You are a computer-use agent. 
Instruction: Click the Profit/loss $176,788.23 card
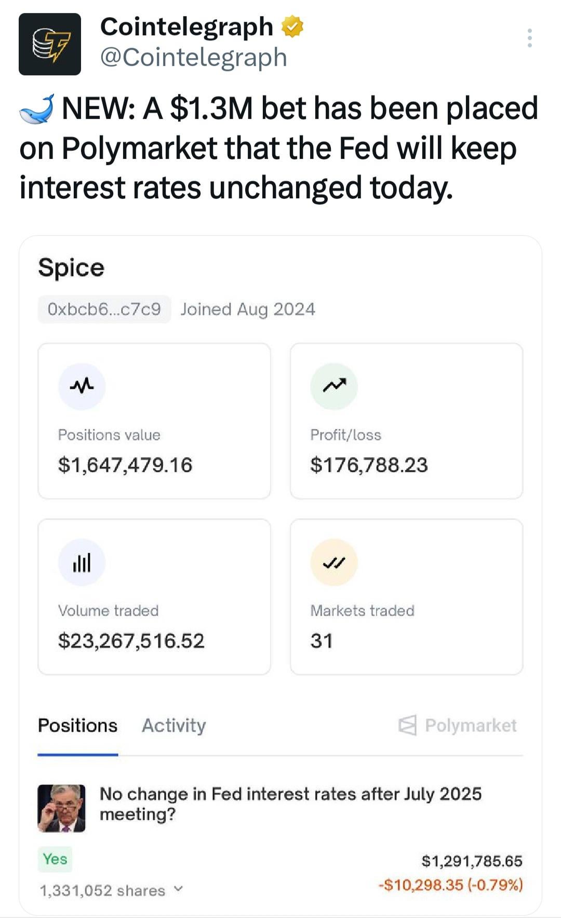[406, 421]
